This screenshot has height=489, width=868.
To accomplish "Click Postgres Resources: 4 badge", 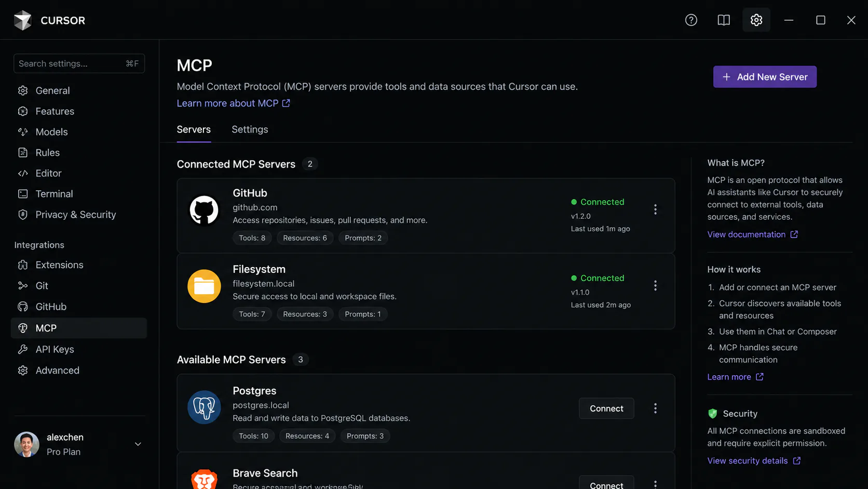I will click(307, 436).
